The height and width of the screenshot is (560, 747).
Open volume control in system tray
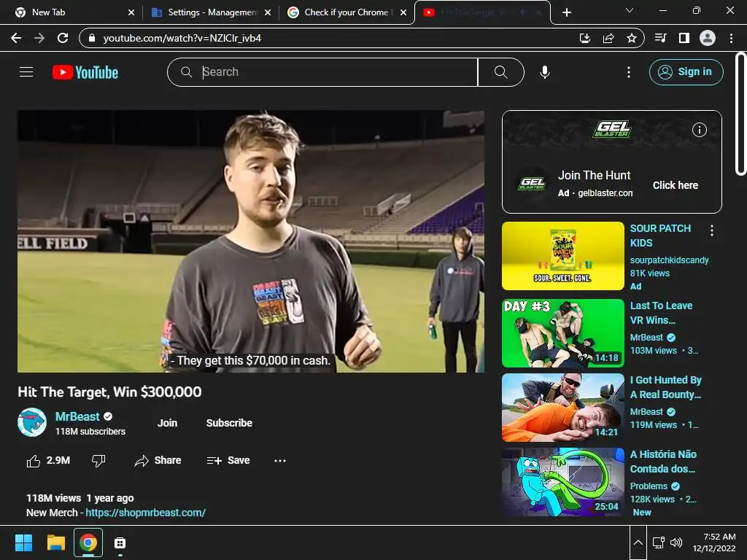point(676,542)
